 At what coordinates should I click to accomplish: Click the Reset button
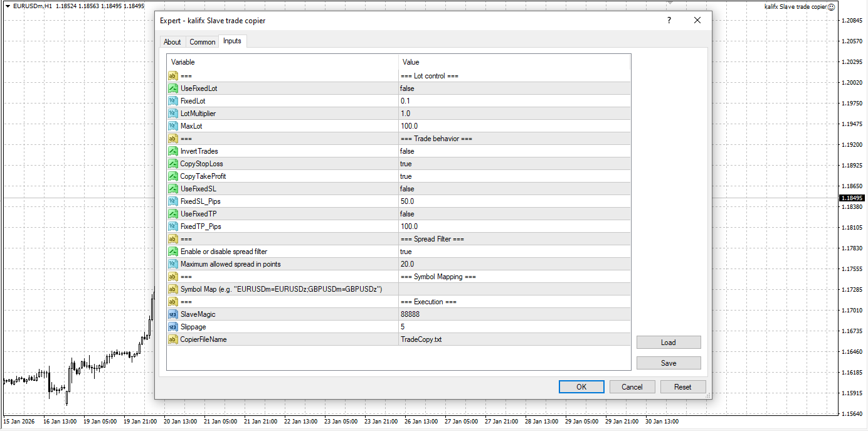coord(683,386)
